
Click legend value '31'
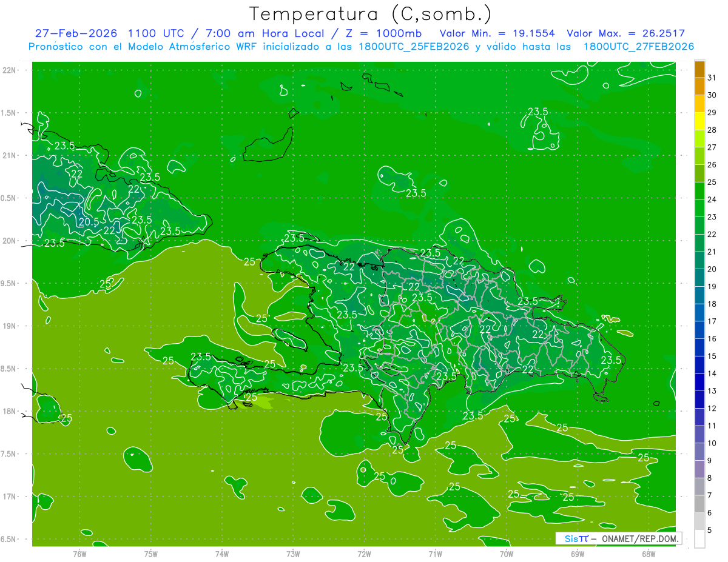712,78
